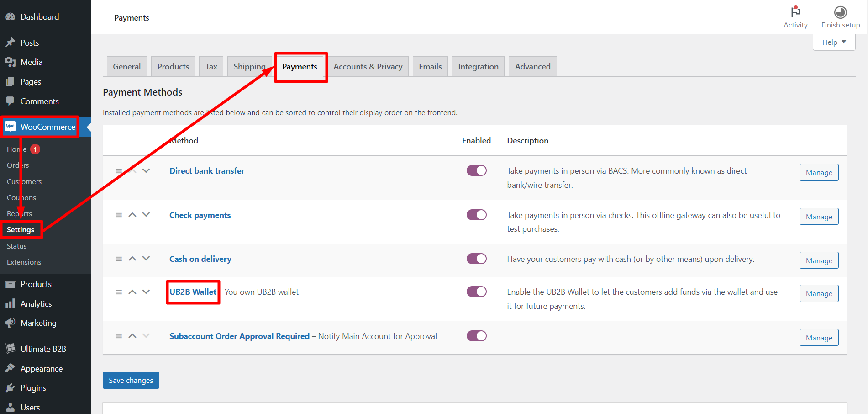Disable the Direct bank transfer toggle

[x=476, y=170]
